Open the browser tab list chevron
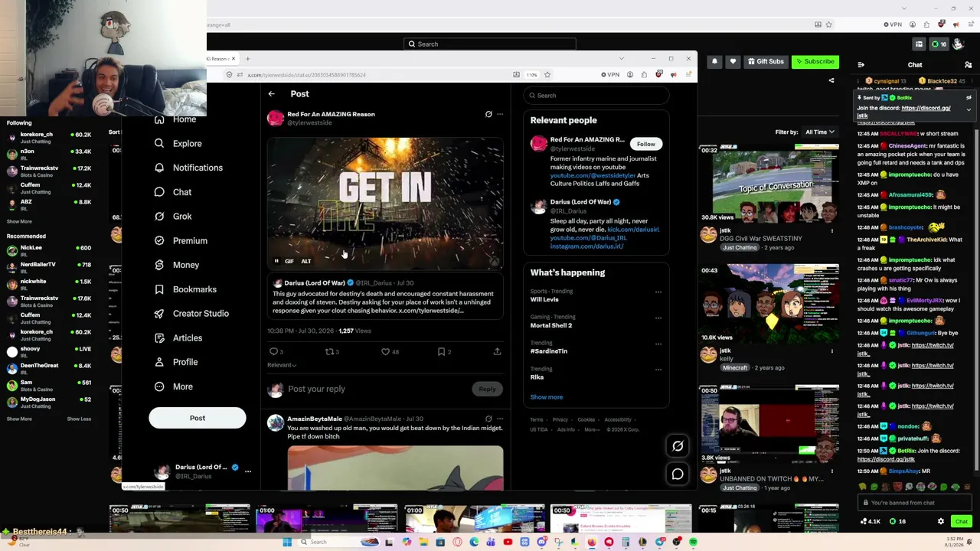The image size is (980, 551). point(622,58)
